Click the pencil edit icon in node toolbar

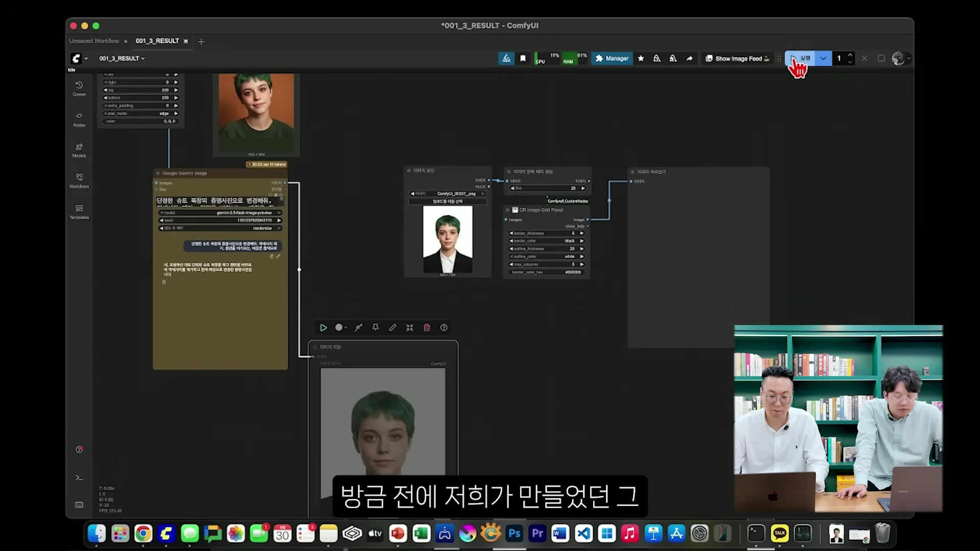[x=393, y=328]
